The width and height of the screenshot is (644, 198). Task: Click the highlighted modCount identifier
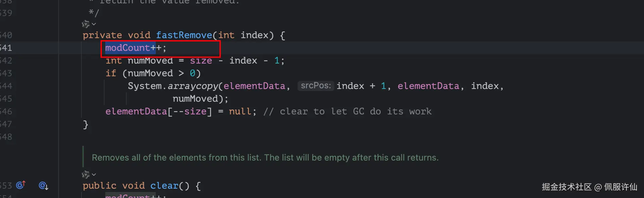coord(127,48)
